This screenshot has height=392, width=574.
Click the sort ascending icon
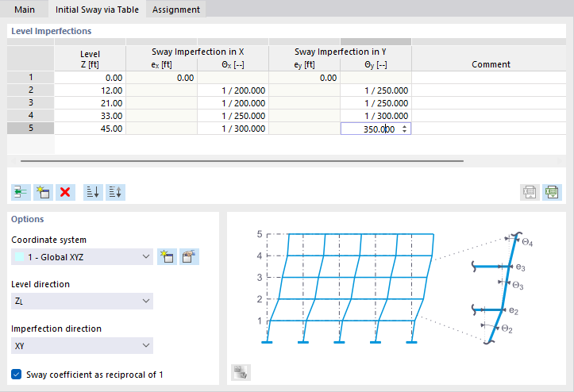coord(92,192)
